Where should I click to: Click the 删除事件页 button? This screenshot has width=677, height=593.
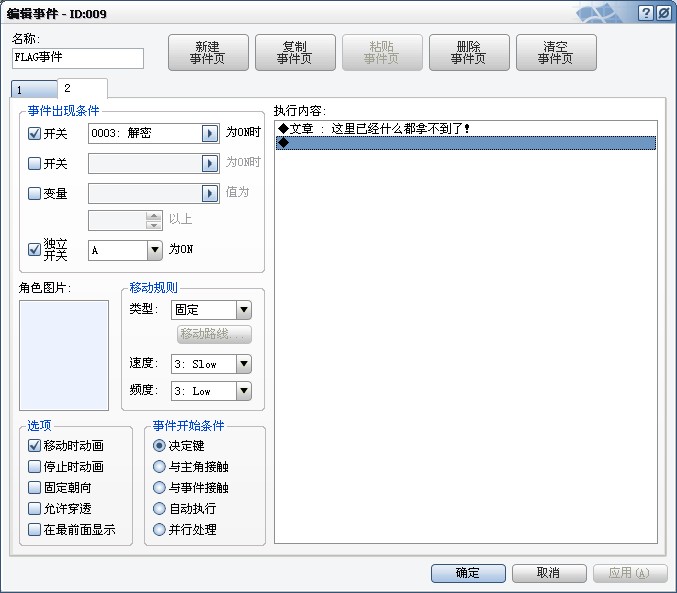coord(469,52)
